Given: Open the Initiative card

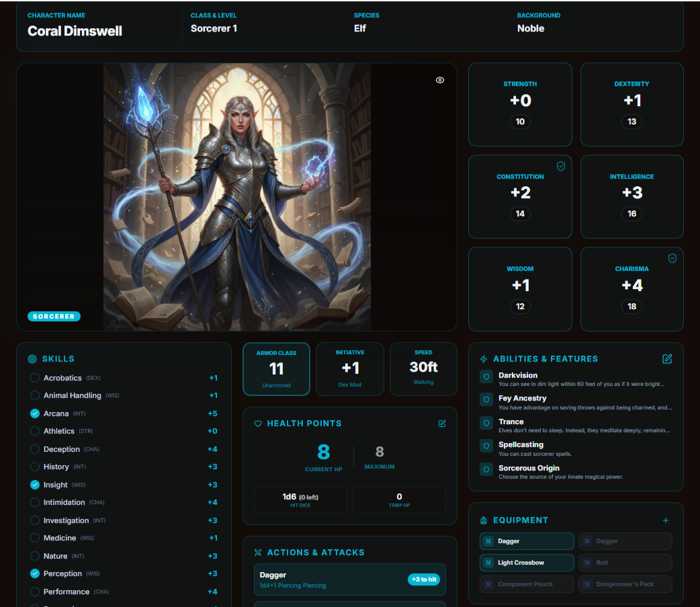Looking at the screenshot, I should click(350, 369).
